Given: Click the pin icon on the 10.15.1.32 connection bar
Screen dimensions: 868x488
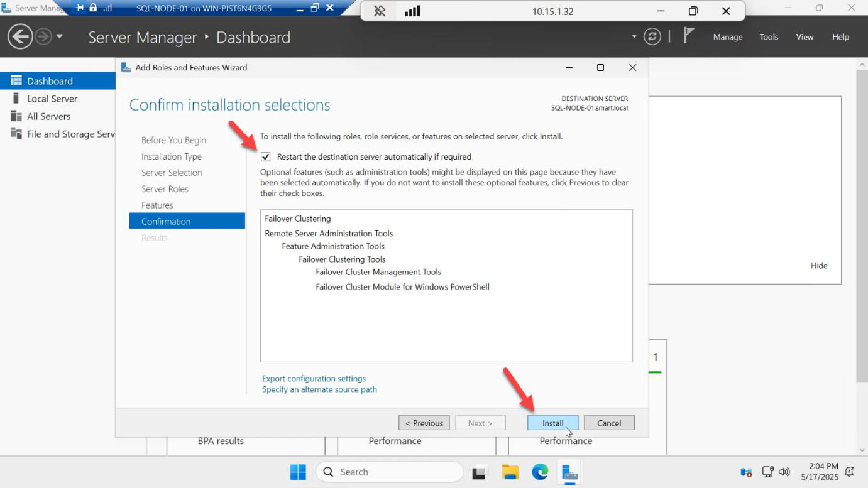Looking at the screenshot, I should pos(380,11).
